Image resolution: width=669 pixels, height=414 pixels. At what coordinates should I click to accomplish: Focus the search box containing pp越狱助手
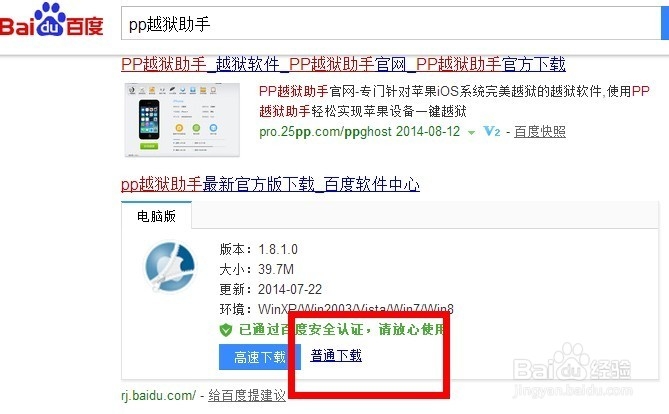[x=391, y=24]
